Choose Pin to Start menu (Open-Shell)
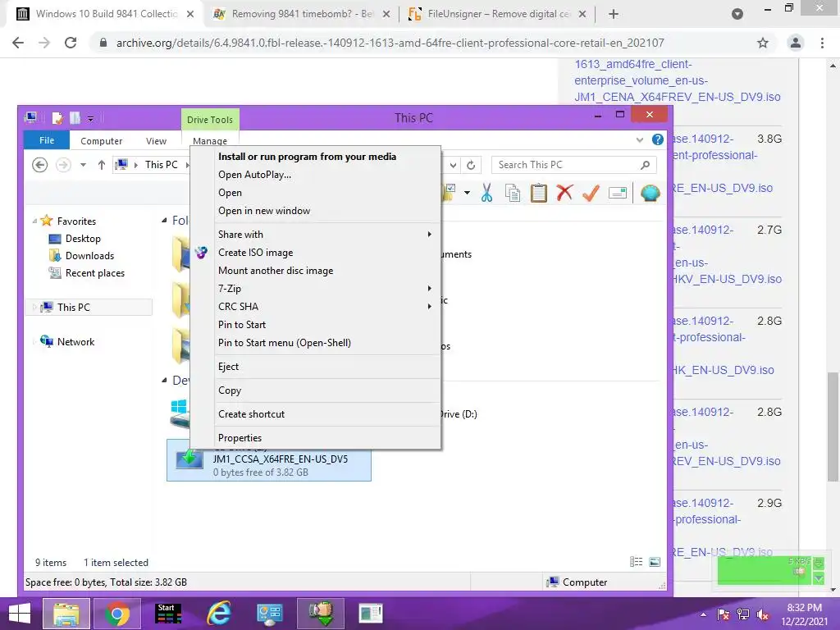The width and height of the screenshot is (840, 630). click(x=285, y=343)
